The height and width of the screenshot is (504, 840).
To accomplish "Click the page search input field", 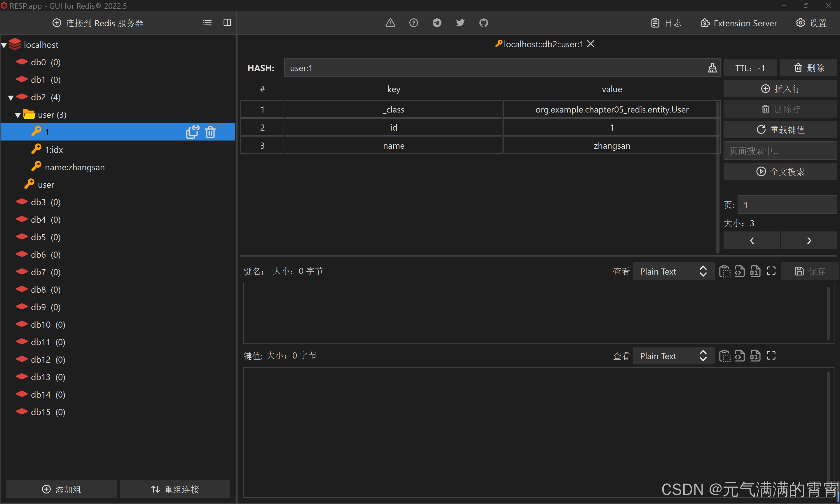I will tap(780, 151).
